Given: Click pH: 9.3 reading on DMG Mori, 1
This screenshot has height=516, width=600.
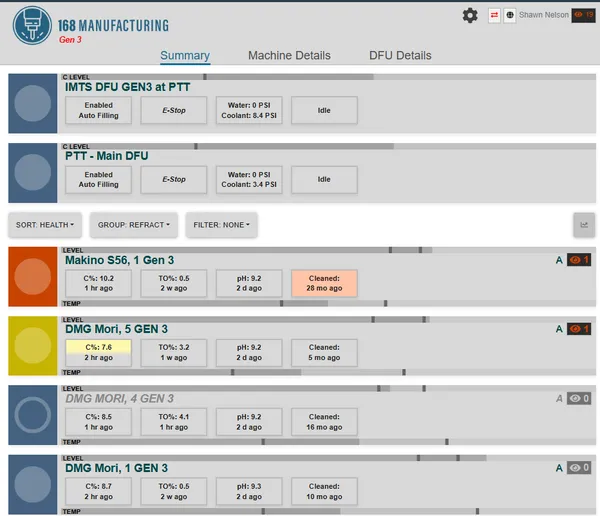Looking at the screenshot, I should (x=249, y=491).
